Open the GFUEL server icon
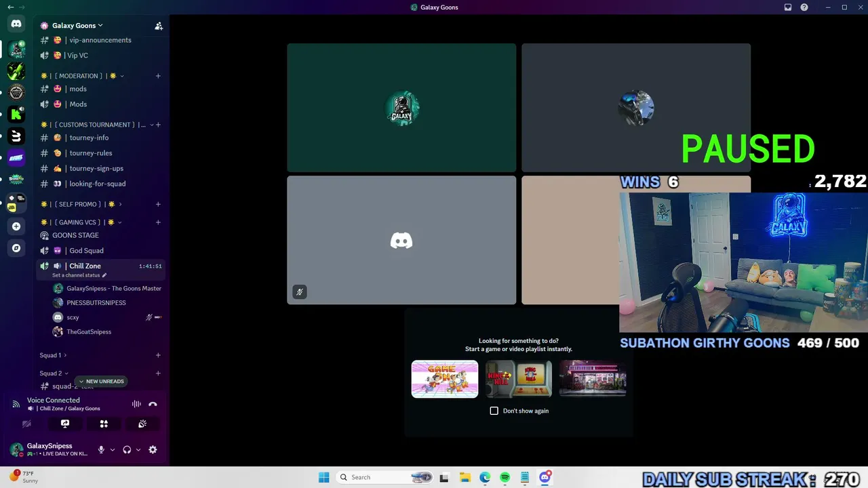The width and height of the screenshot is (868, 488). point(16,158)
